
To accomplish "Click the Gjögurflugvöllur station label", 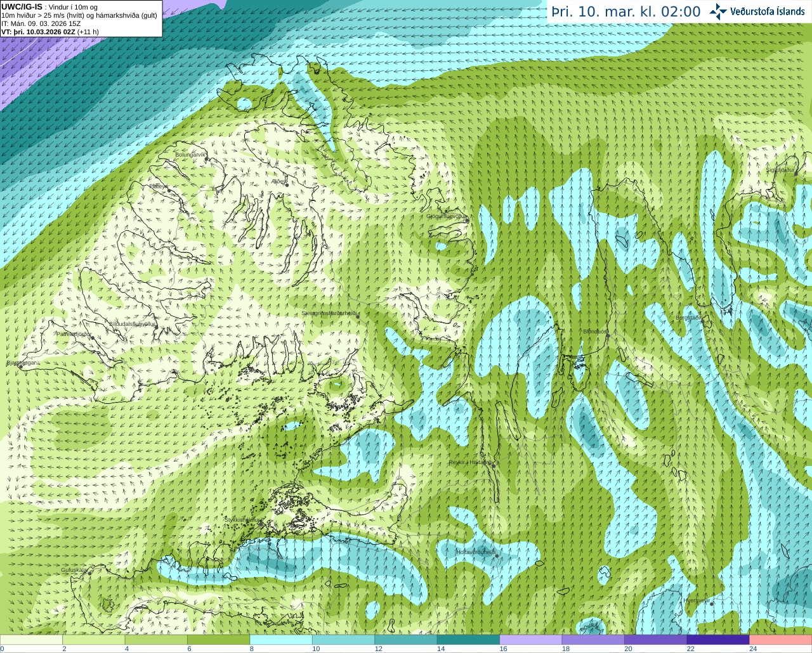I will click(x=447, y=216).
